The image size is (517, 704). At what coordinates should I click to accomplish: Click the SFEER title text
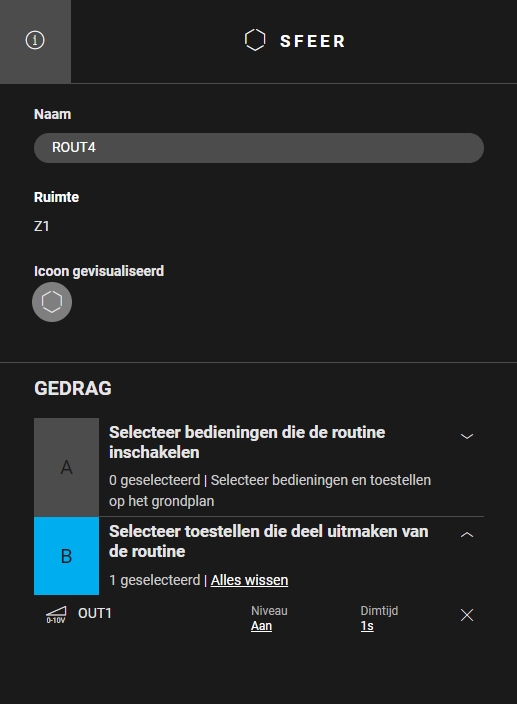313,41
